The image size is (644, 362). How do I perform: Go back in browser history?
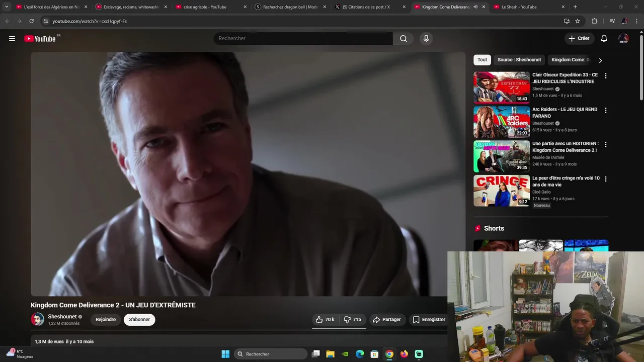(x=7, y=21)
